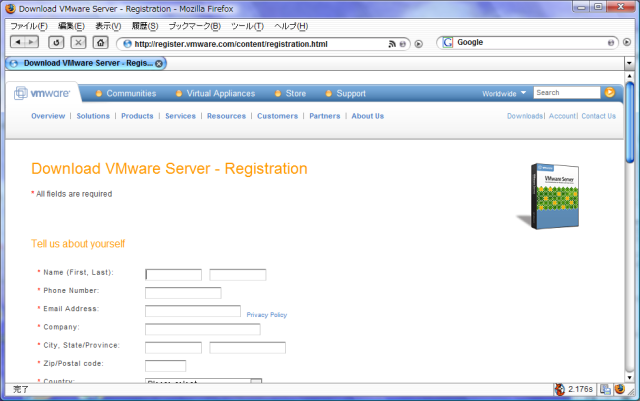This screenshot has height=401, width=640.
Task: Open the Privacy Policy link
Action: coord(266,314)
